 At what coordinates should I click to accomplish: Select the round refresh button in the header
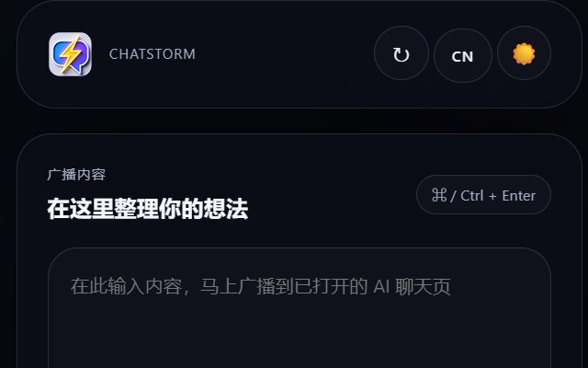pyautogui.click(x=401, y=53)
